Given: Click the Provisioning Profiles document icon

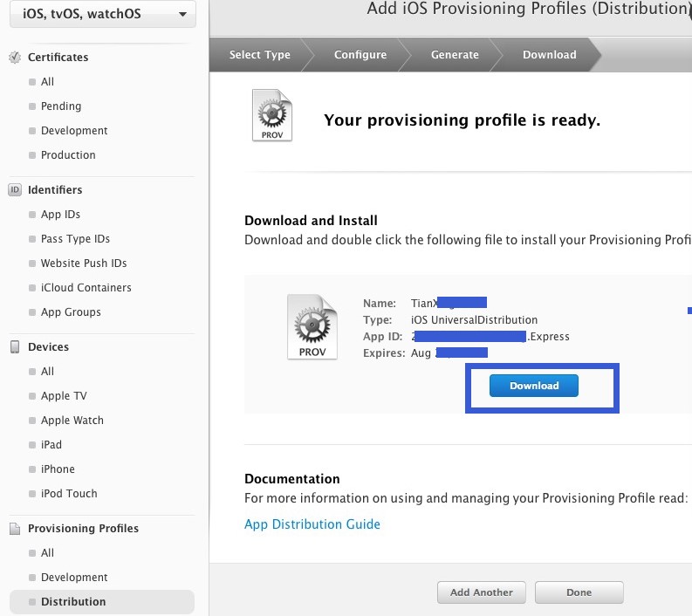Looking at the screenshot, I should point(15,529).
